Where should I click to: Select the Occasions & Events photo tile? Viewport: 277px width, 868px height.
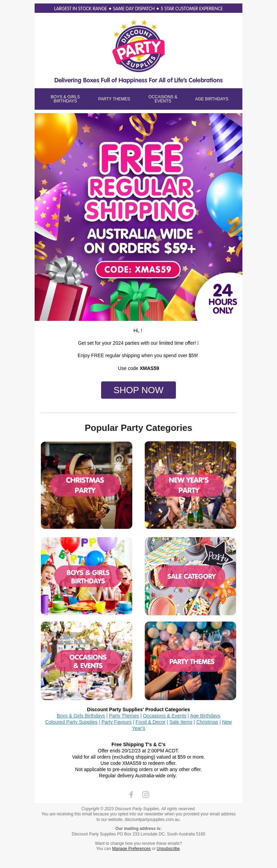coord(87,661)
